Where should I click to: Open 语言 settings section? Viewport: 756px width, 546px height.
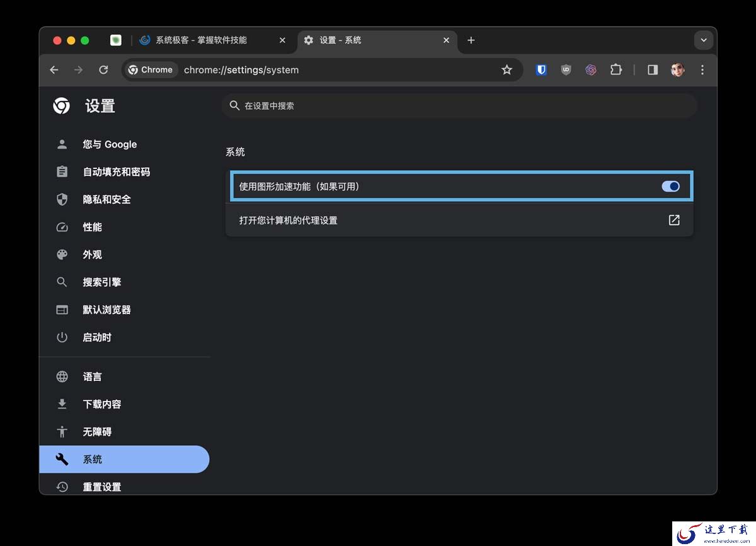coord(124,376)
